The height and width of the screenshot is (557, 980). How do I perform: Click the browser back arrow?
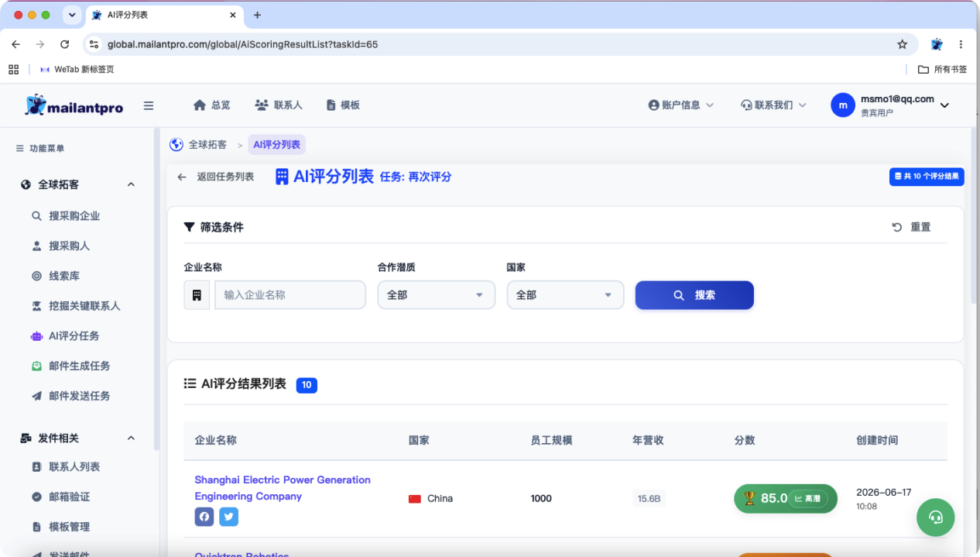pyautogui.click(x=16, y=44)
